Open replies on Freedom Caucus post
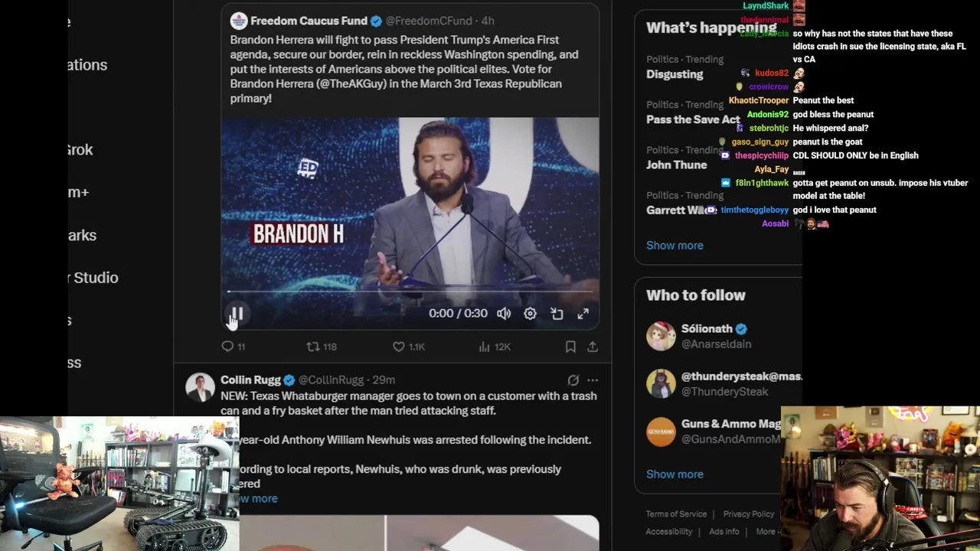Screen dimensions: 980x551 (x=233, y=347)
